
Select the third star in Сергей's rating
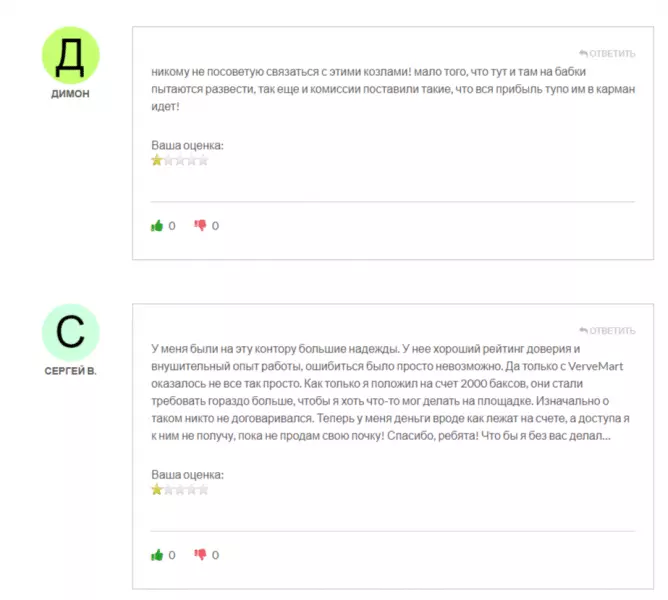[x=180, y=490]
